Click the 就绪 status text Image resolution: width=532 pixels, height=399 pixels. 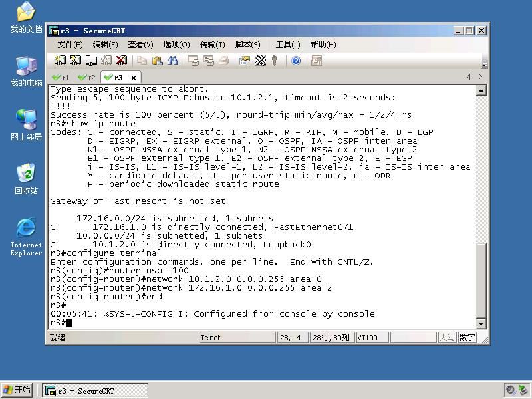pyautogui.click(x=57, y=338)
